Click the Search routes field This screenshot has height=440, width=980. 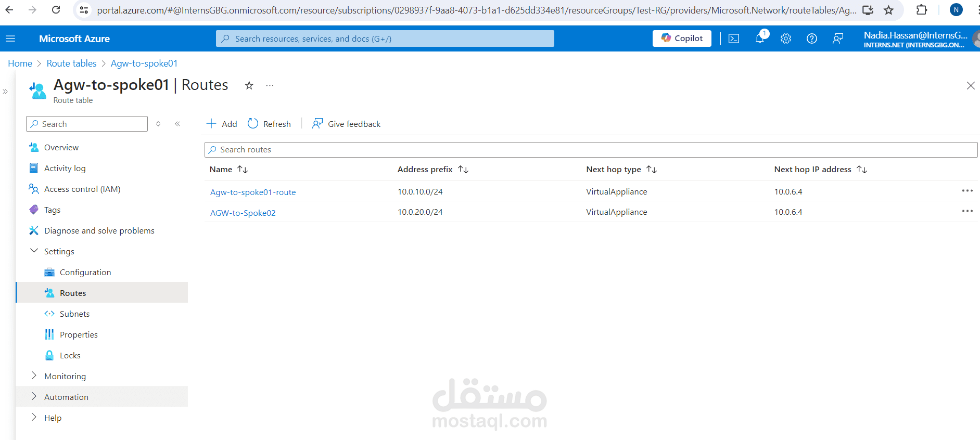point(591,150)
